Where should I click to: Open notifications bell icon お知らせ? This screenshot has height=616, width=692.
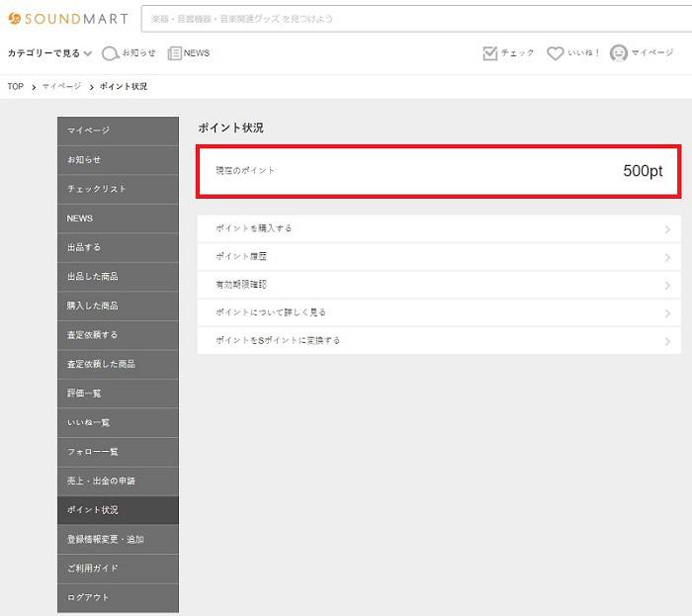pyautogui.click(x=111, y=53)
